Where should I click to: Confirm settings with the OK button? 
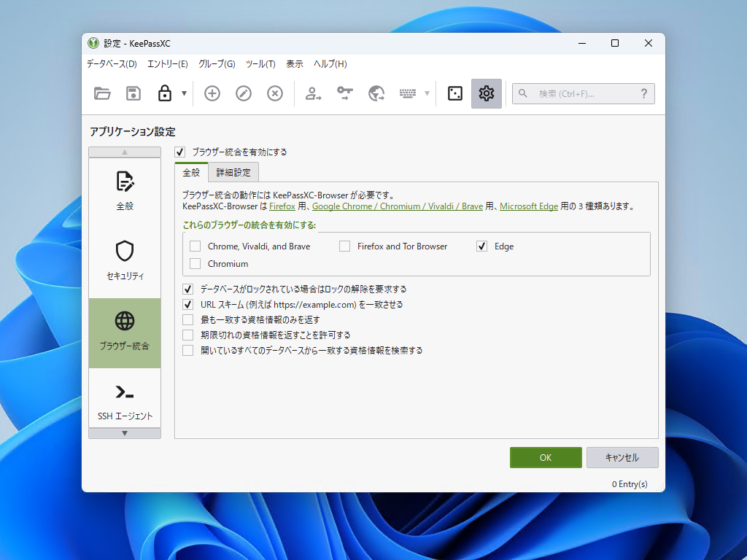[546, 457]
